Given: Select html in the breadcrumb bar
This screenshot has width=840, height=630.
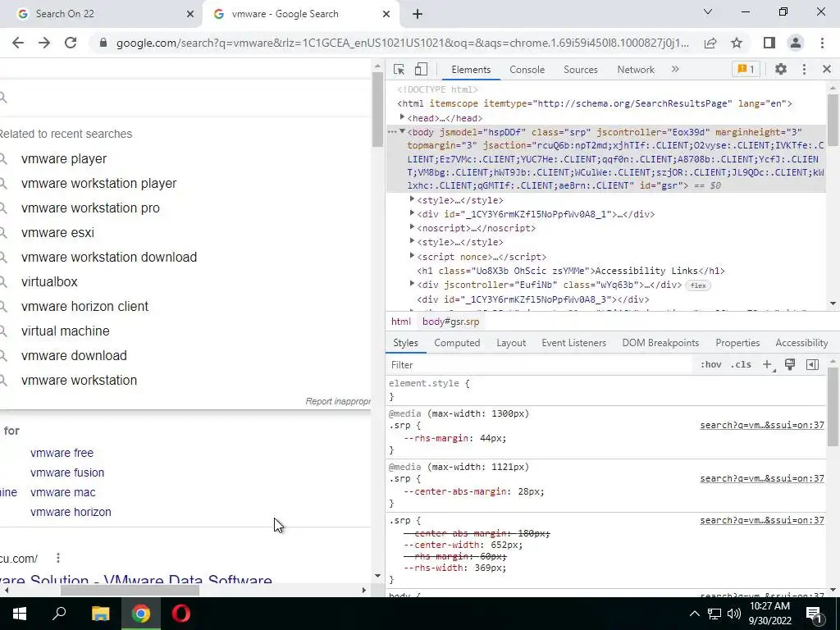Looking at the screenshot, I should point(400,322).
